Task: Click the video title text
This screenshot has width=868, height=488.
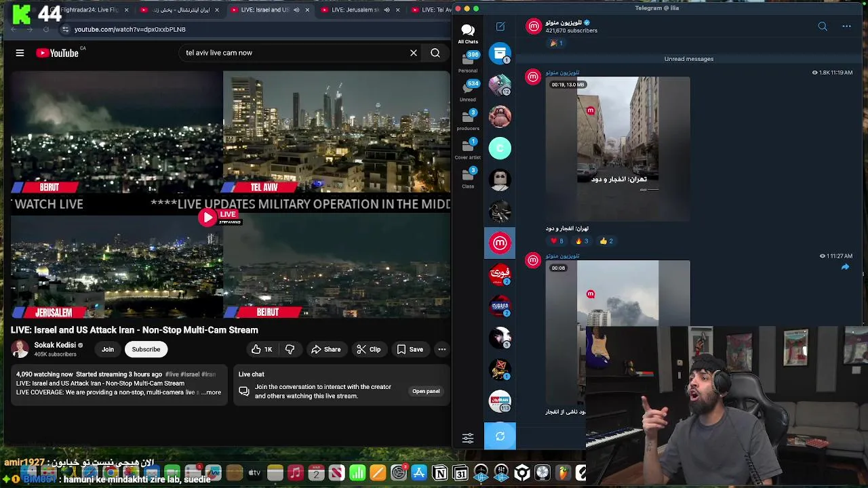Action: pos(134,330)
